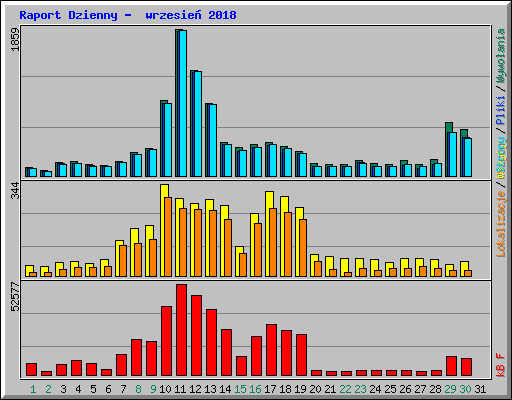Select day 1 on the x-axis
The height and width of the screenshot is (400, 512).
click(x=33, y=389)
